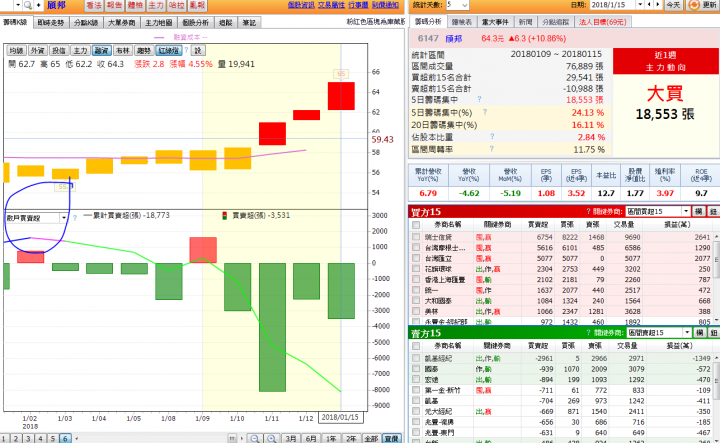Toggle the 紅綠燈 chart indicator
Image resolution: width=720 pixels, height=443 pixels.
(x=169, y=50)
